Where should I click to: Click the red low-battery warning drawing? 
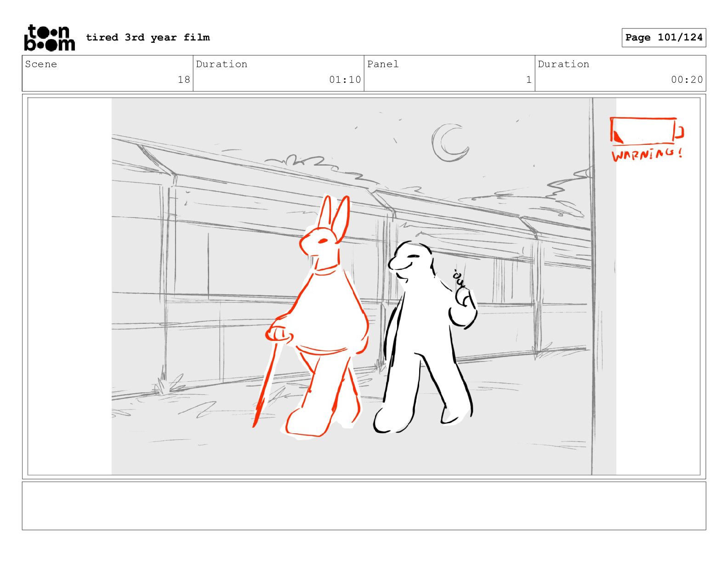click(647, 131)
